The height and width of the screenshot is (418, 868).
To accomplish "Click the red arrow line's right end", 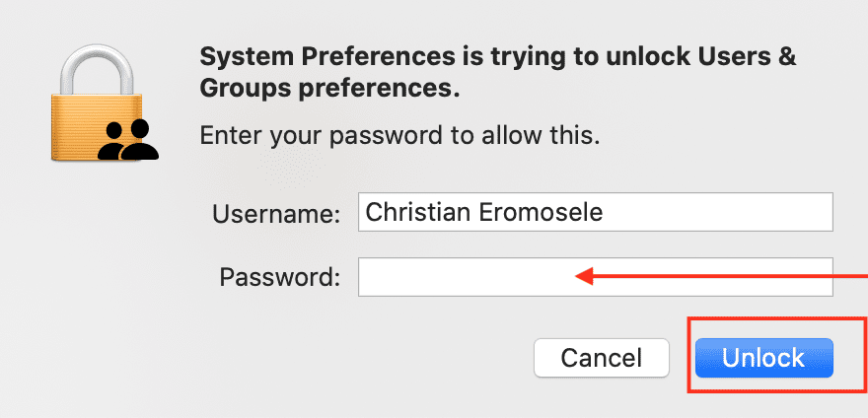I will pyautogui.click(x=853, y=278).
